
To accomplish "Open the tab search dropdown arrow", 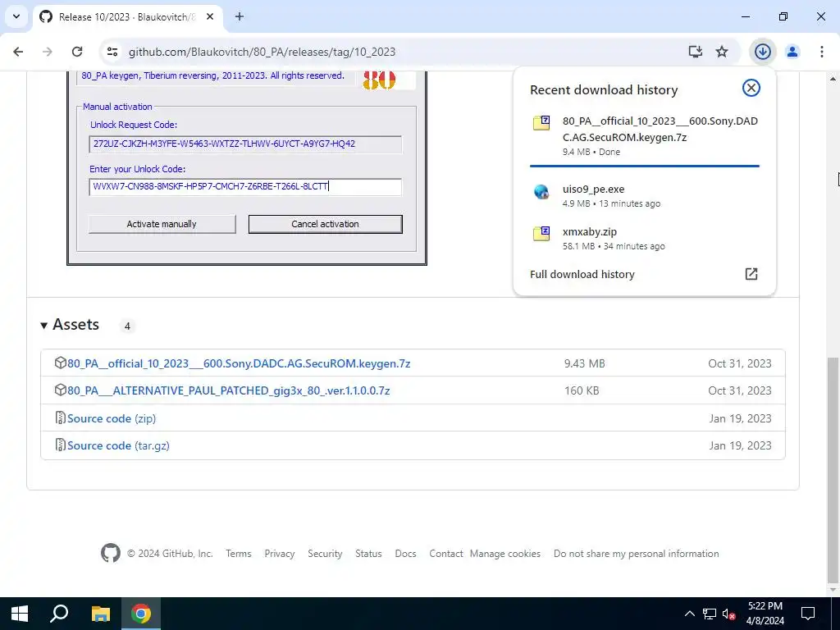I will (16, 16).
